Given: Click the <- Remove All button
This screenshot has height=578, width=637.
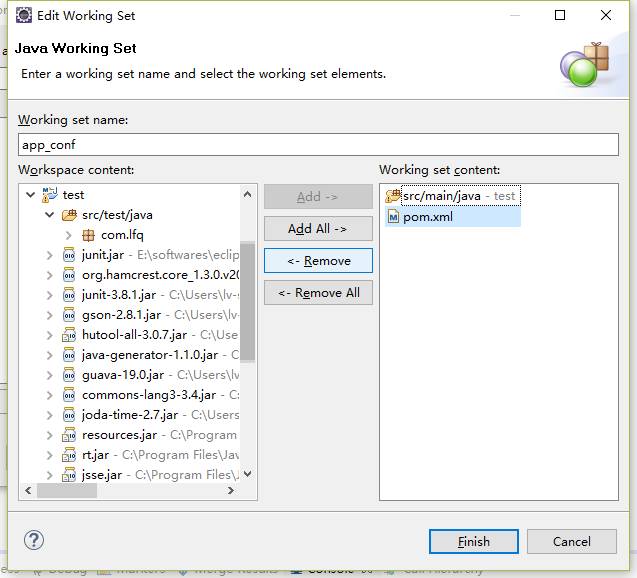Looking at the screenshot, I should (318, 292).
